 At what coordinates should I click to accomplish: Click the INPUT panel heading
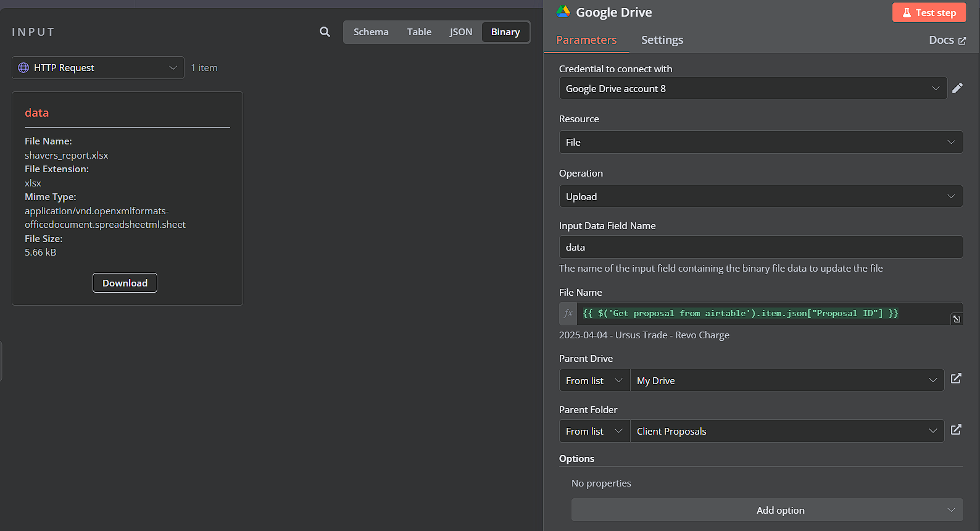[x=33, y=32]
